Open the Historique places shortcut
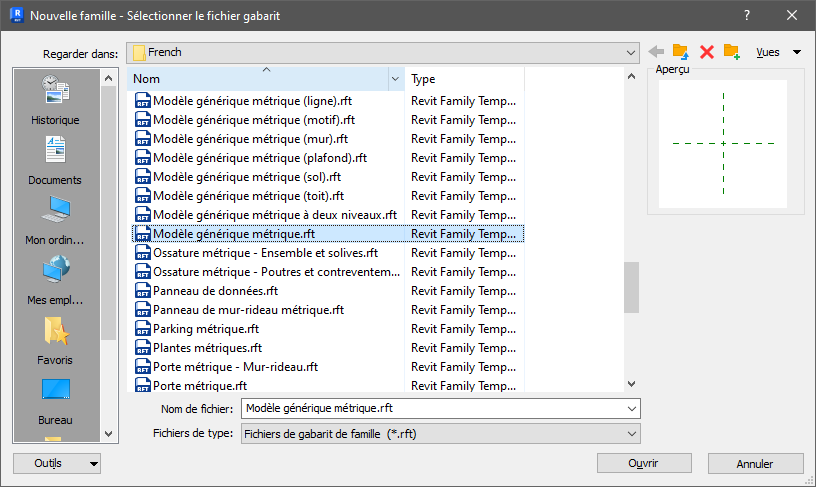The image size is (816, 487). click(55, 100)
